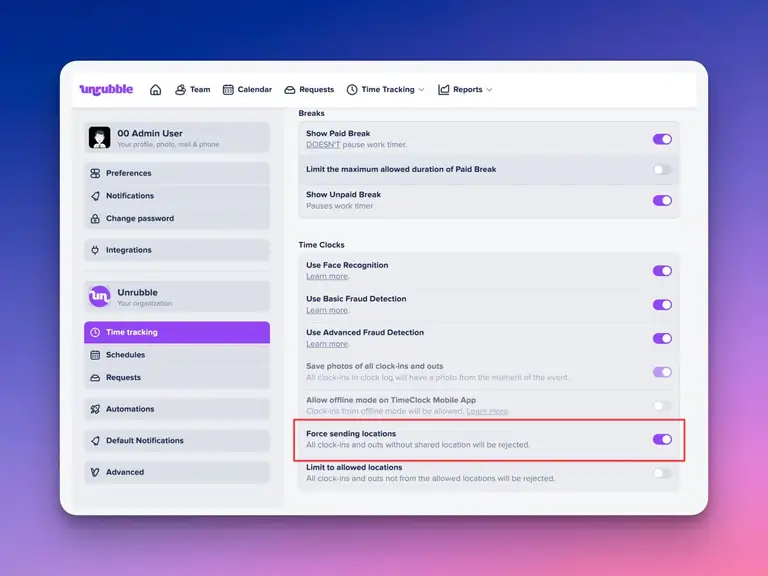Screen dimensions: 768x576
Task: Toggle the Show Unpaid Break switch
Action: [x=662, y=200]
